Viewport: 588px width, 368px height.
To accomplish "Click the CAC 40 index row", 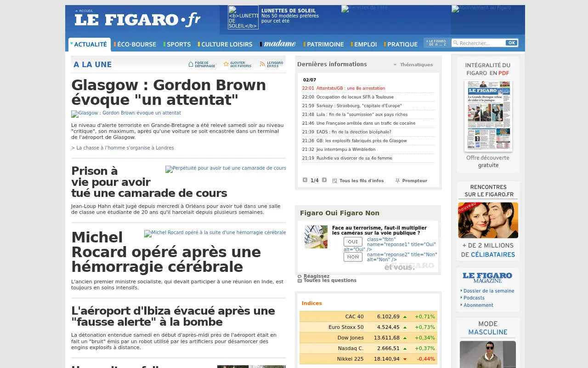I will point(368,316).
